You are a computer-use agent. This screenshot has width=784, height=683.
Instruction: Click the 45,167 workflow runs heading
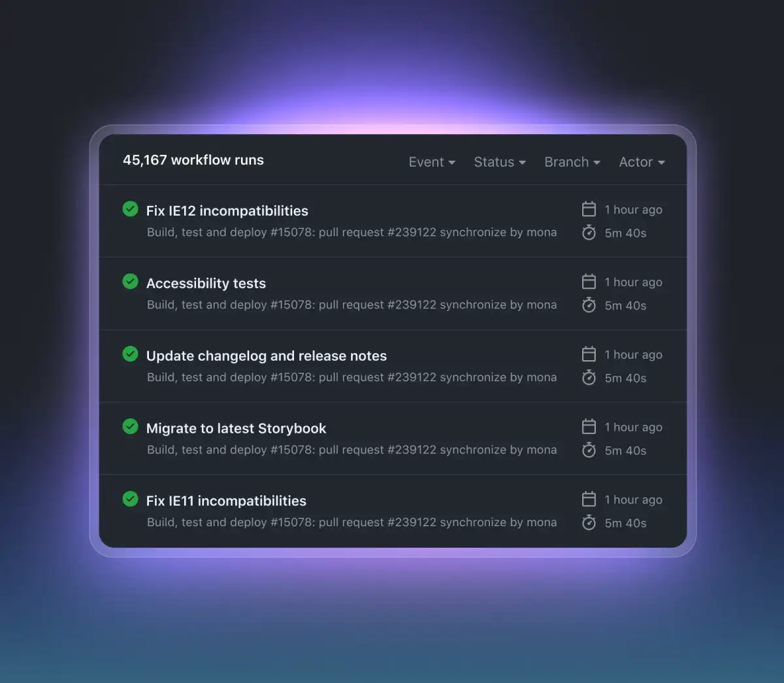193,160
